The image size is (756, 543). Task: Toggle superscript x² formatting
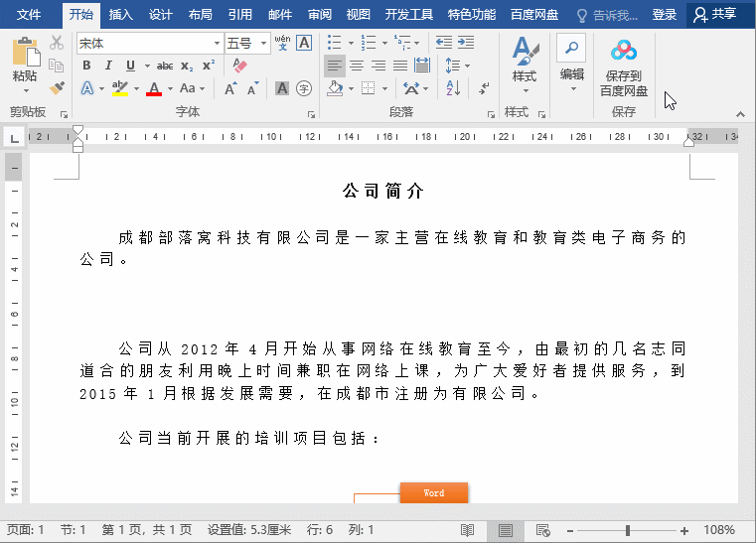(x=209, y=66)
